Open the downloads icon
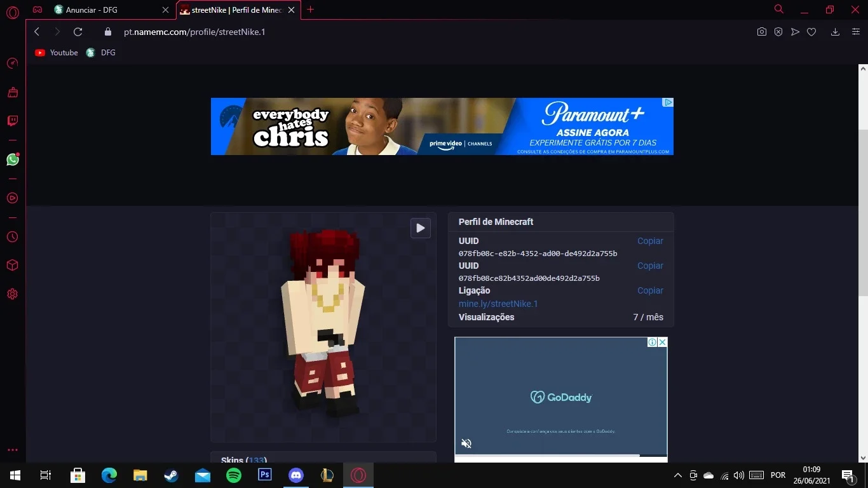 pyautogui.click(x=835, y=32)
